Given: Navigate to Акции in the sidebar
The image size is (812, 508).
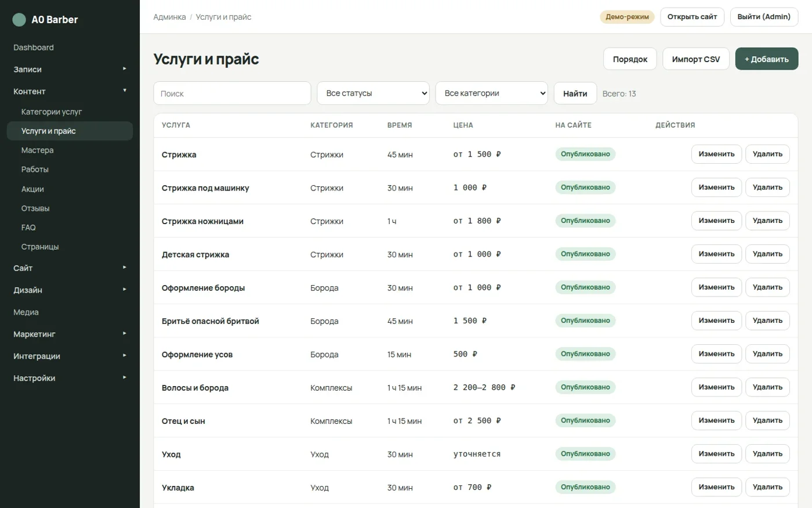Looking at the screenshot, I should [70, 189].
